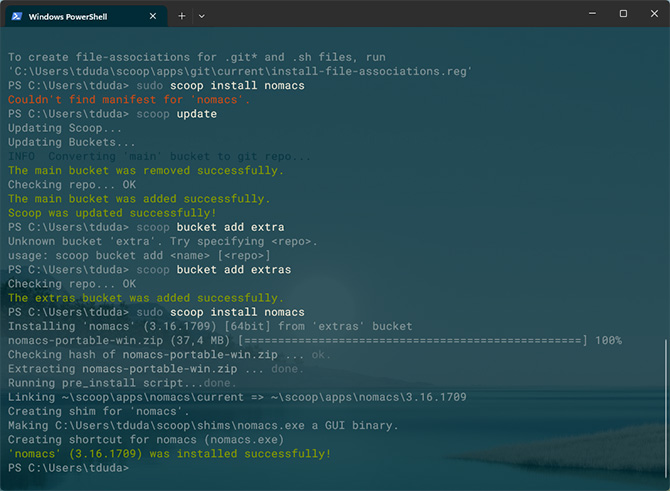Image resolution: width=670 pixels, height=491 pixels.
Task: Click the 'usage: scoop bucket add' line
Action: pyautogui.click(x=139, y=255)
